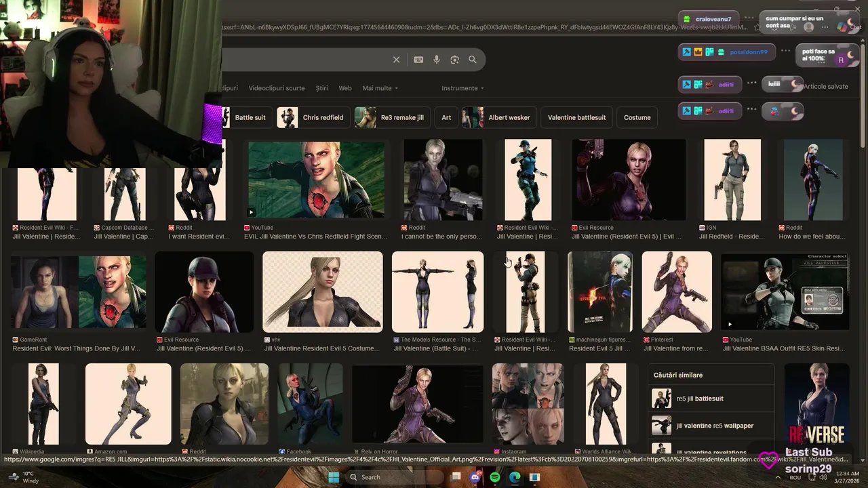
Task: Open the jill valentine re5 wallpaper similar search
Action: point(712,426)
